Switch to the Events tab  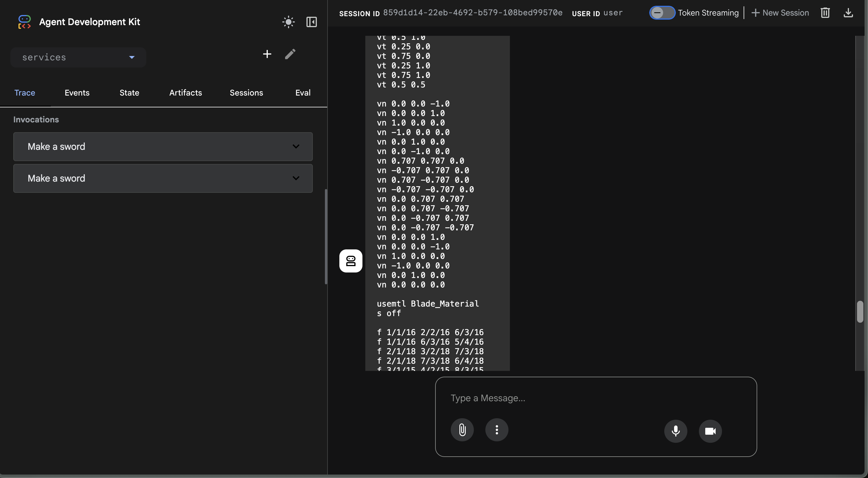[77, 93]
